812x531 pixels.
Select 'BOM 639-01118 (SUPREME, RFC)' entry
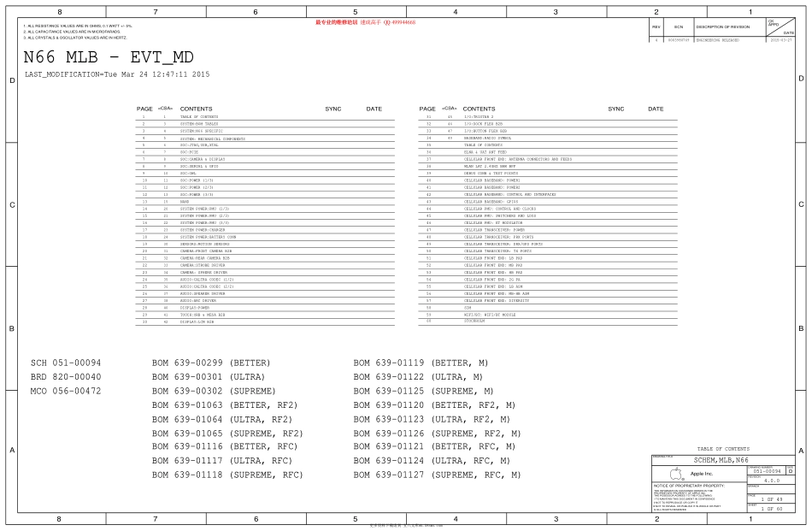[227, 475]
